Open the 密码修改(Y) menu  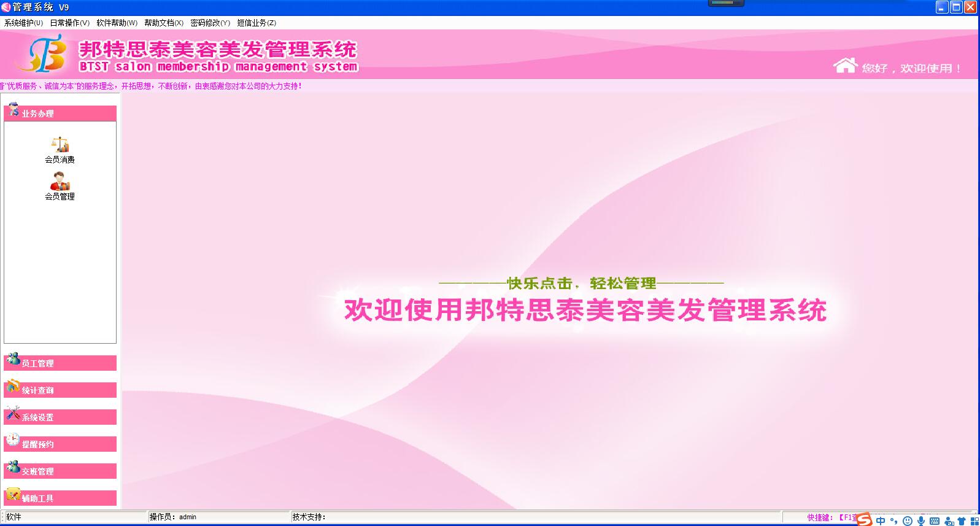210,23
